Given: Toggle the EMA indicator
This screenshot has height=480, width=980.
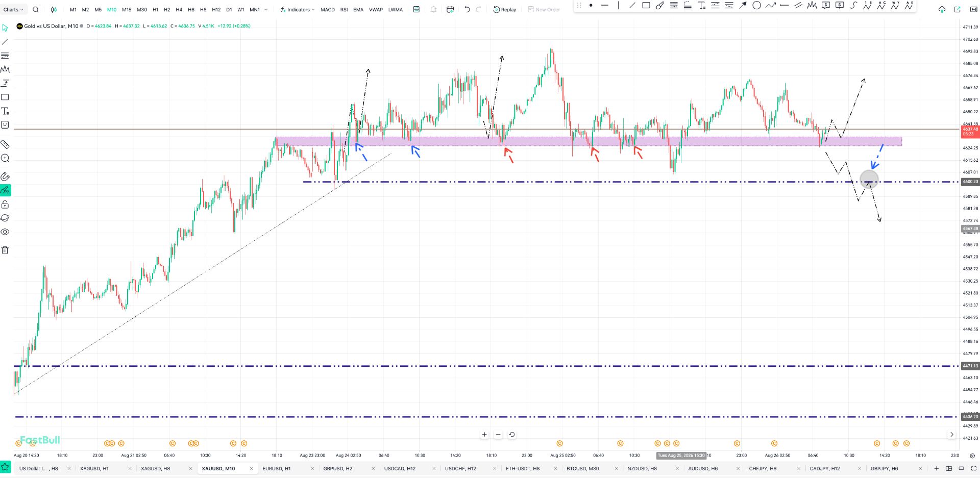Looking at the screenshot, I should (x=358, y=10).
